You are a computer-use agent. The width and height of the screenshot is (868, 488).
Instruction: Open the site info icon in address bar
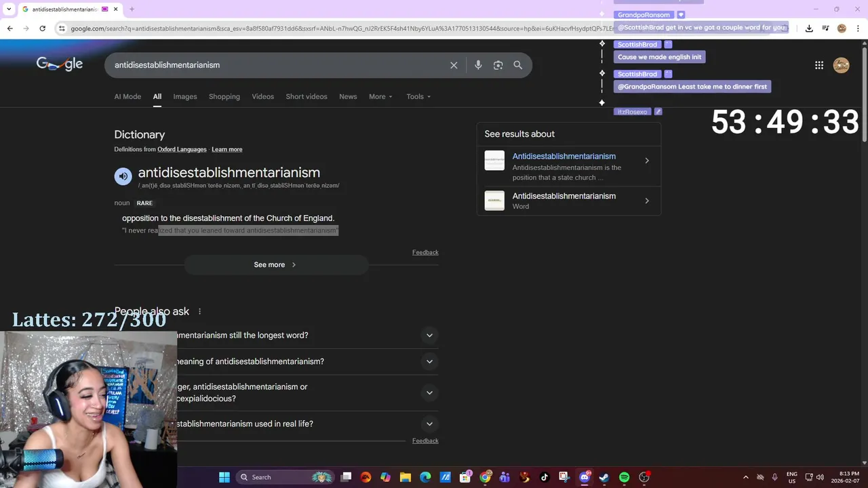[62, 28]
